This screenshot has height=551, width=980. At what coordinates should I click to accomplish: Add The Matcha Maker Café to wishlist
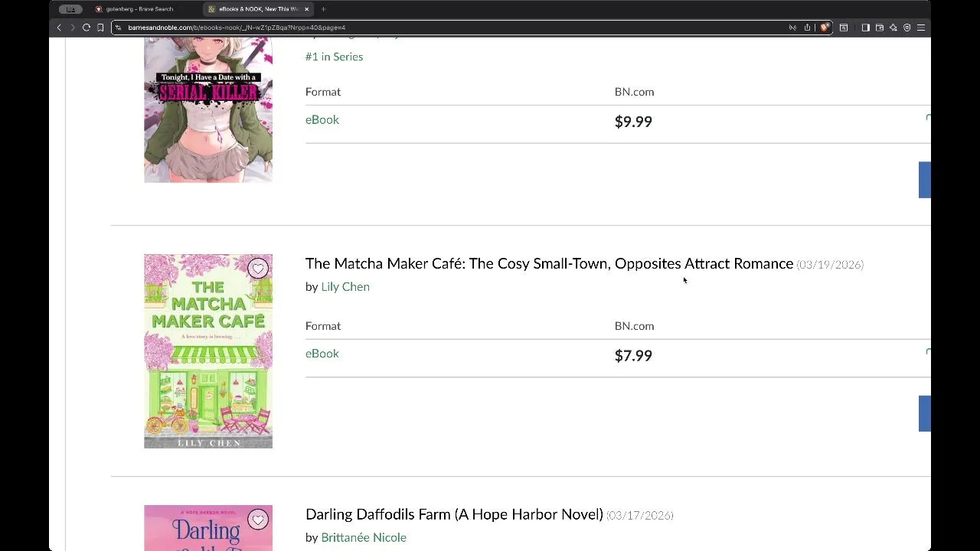258,268
